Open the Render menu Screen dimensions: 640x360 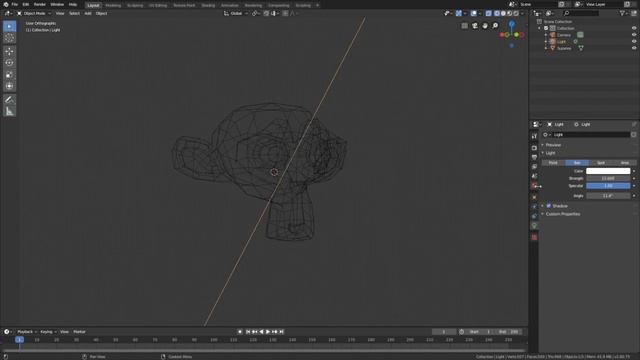point(40,4)
